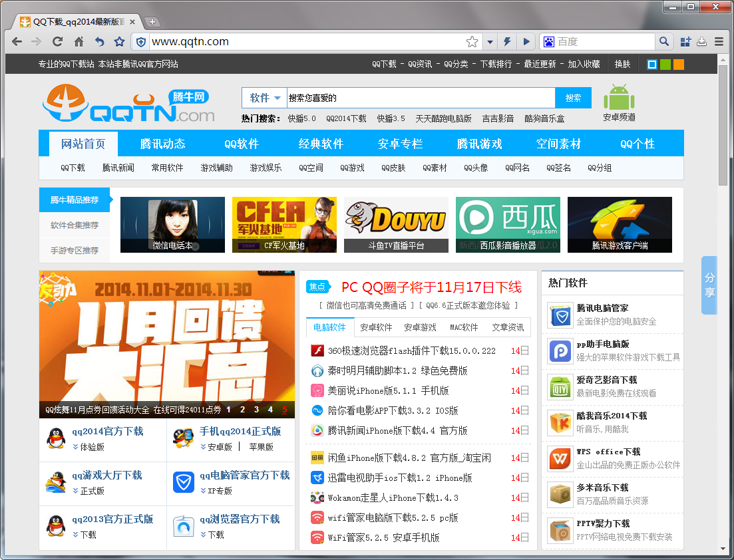Viewport: 734px width, 560px height.
Task: Click the WPS office icon
Action: pos(560,459)
